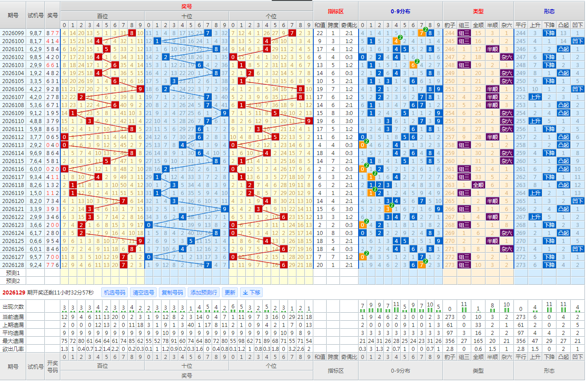Click orange ball 7 in row 2026099 distribution

tap(422, 33)
